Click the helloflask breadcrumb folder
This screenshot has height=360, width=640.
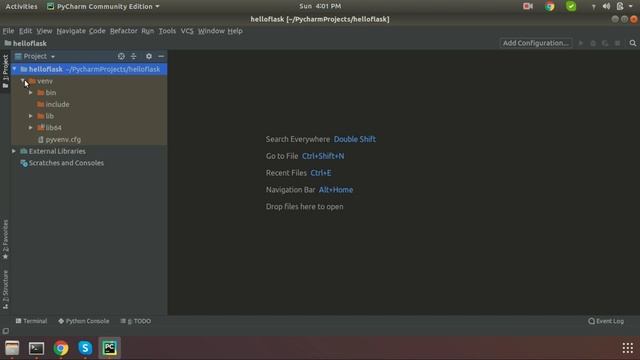[26, 43]
